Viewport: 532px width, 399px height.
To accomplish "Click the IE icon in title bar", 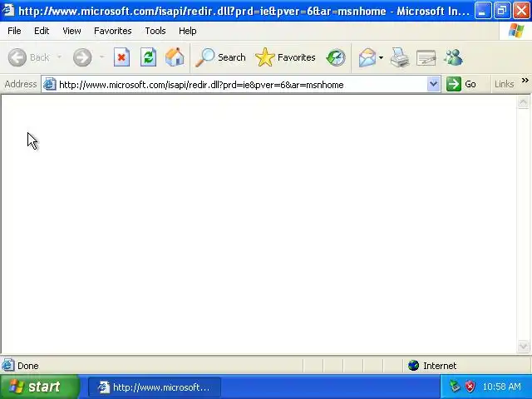I will coord(8,11).
